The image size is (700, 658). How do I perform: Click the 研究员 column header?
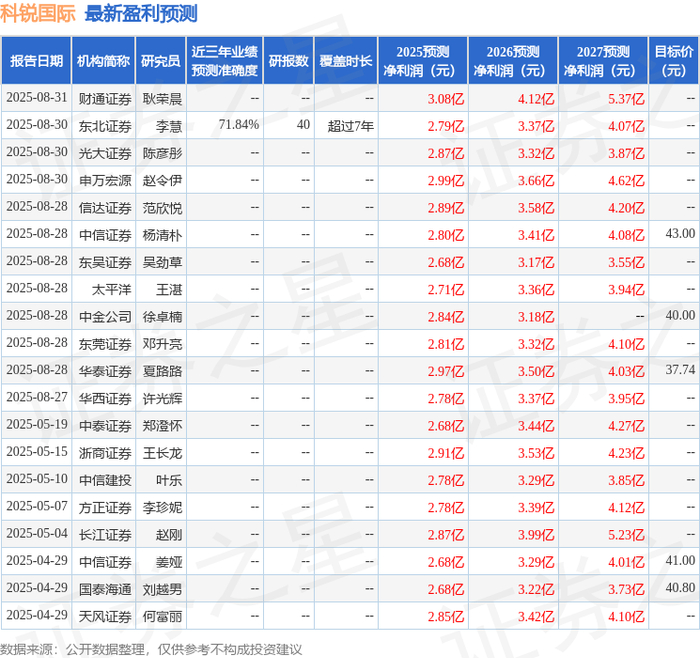pos(161,61)
